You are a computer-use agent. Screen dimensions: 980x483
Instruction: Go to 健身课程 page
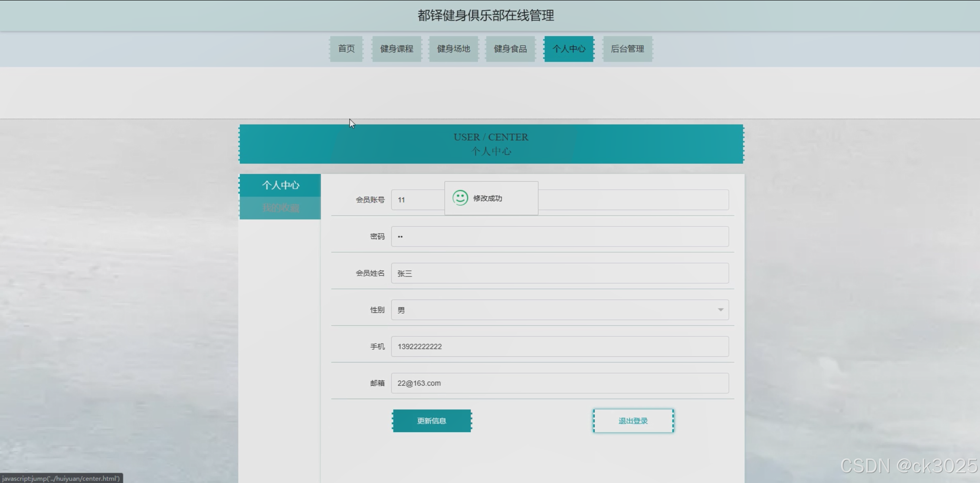pyautogui.click(x=397, y=49)
